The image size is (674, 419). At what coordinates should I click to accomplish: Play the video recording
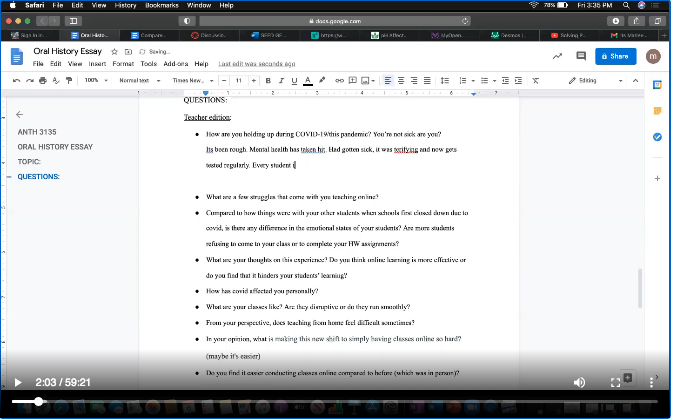pos(17,382)
